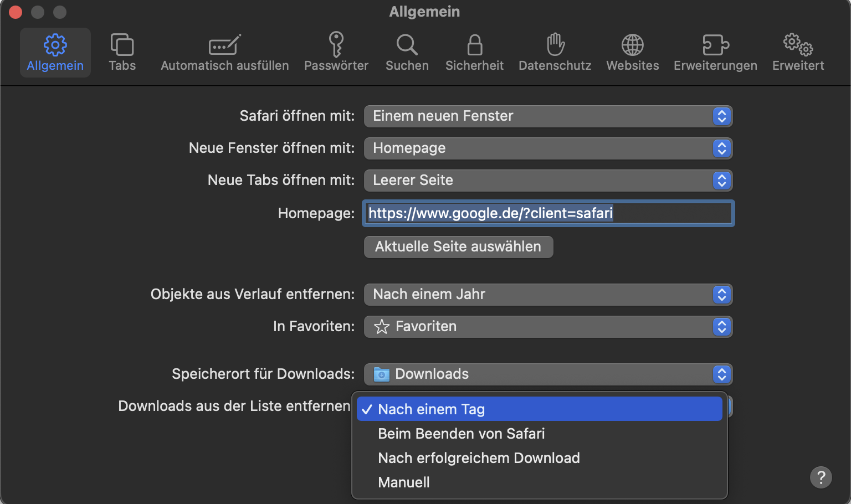The width and height of the screenshot is (851, 504).
Task: Click the help question mark button
Action: tap(821, 477)
